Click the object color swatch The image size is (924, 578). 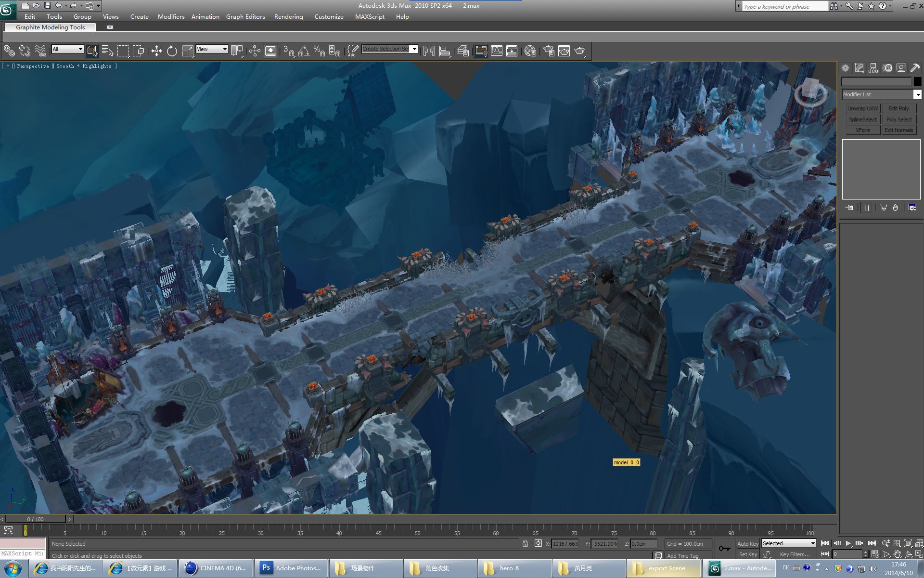(x=917, y=81)
